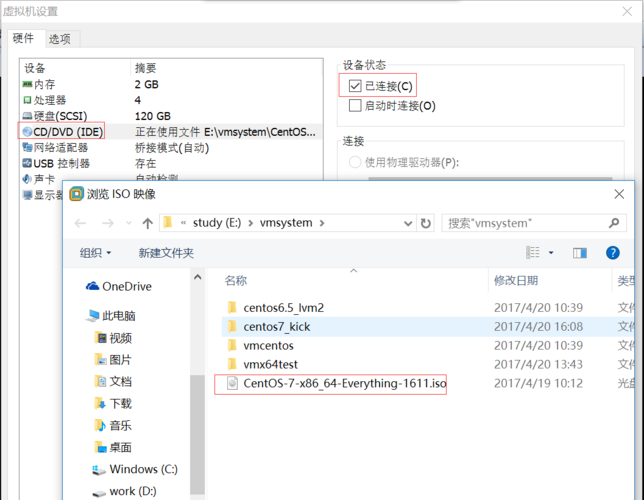Click the back arrow in the ISO browser
The width and height of the screenshot is (644, 500).
(x=80, y=223)
